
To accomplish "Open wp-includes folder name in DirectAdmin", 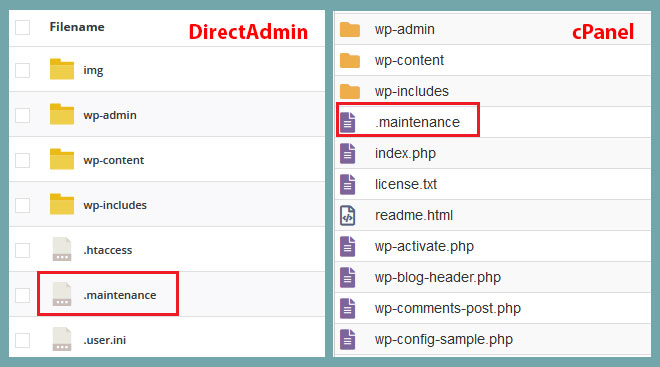I will (x=115, y=205).
